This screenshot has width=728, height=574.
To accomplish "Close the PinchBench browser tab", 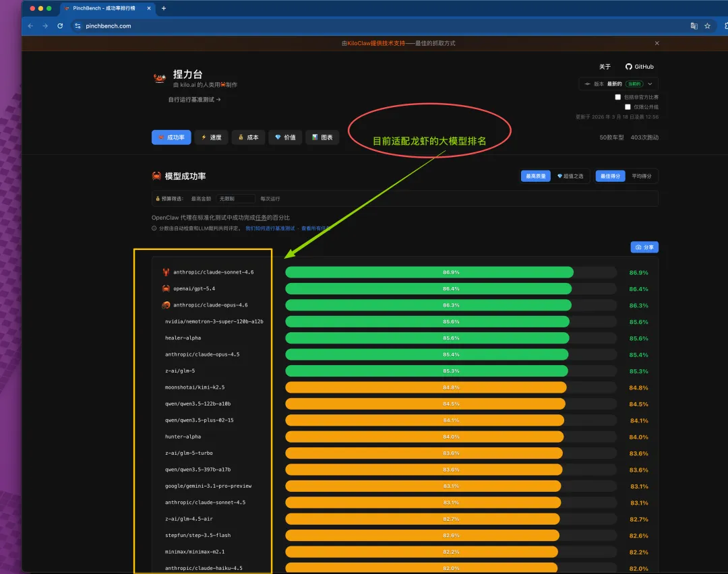I will pyautogui.click(x=148, y=8).
